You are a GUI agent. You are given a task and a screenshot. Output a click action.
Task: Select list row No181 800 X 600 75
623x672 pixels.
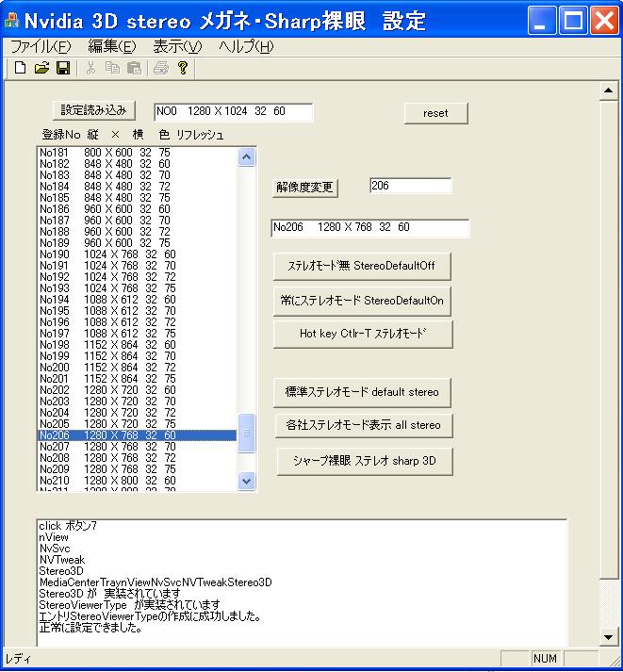[137, 153]
